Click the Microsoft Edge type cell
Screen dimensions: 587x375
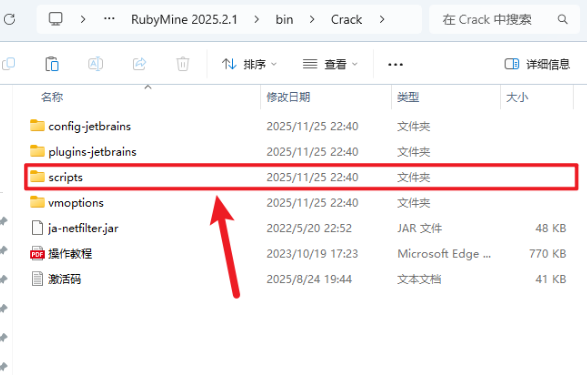click(444, 253)
